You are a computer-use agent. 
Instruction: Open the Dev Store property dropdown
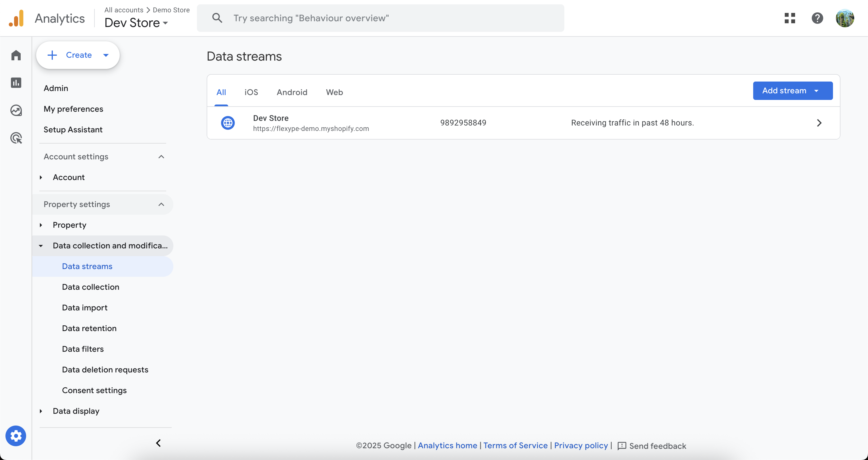(136, 23)
